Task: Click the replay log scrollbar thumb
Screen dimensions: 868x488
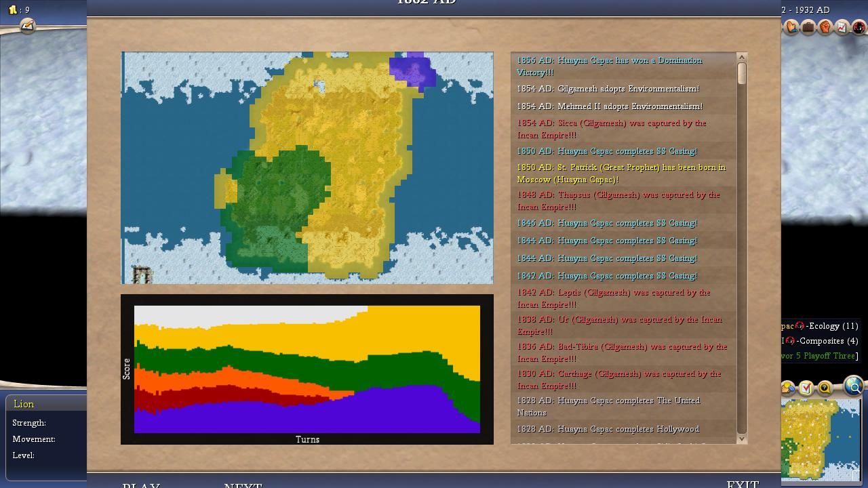Action: 742,73
